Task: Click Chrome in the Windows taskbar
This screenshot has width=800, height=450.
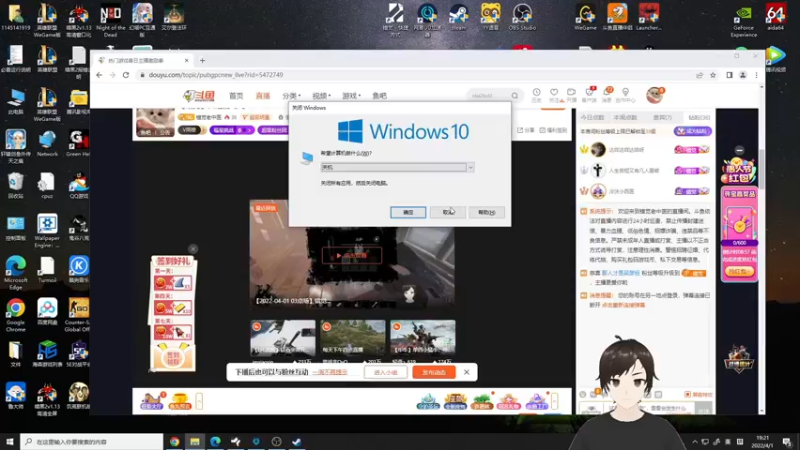Action: tap(174, 442)
